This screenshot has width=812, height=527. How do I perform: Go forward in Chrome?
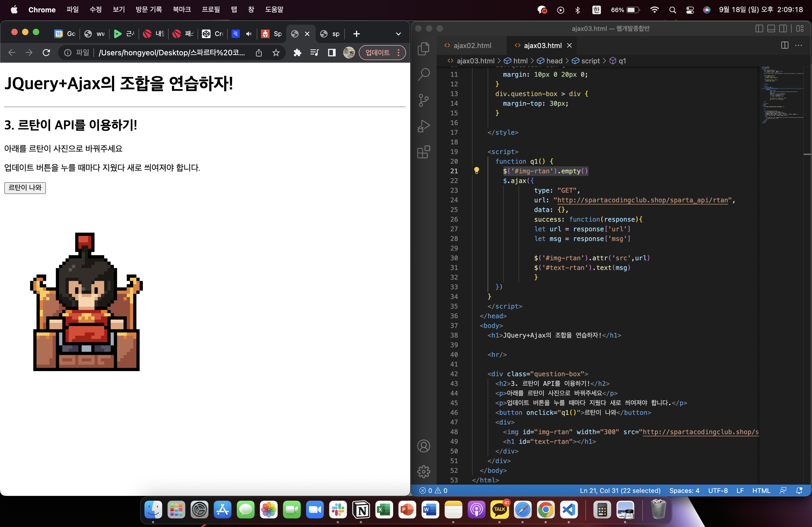(x=29, y=53)
